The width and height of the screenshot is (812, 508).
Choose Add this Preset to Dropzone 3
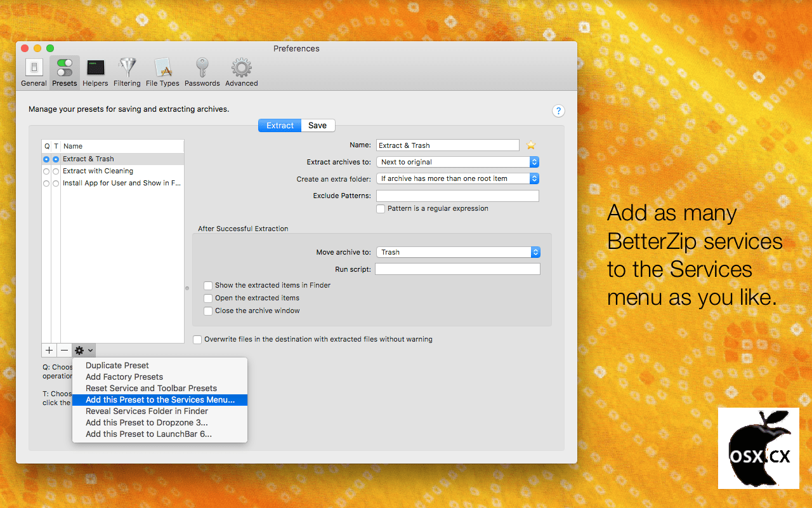(160, 423)
